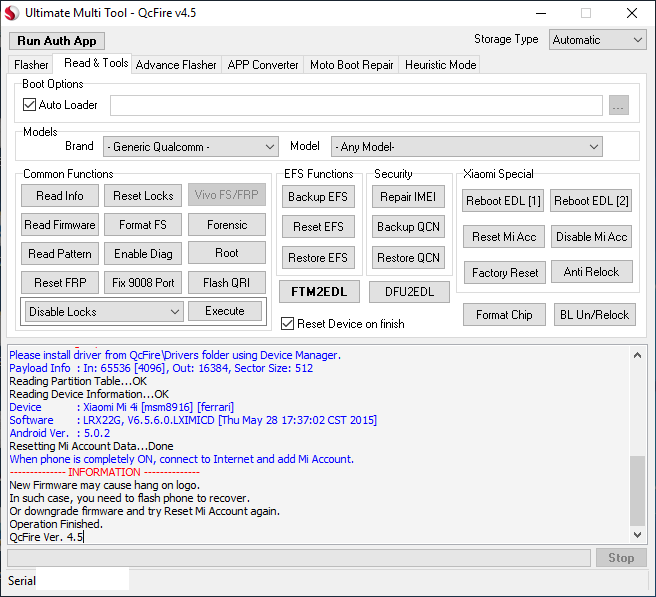Click the Forensic button

tap(227, 225)
